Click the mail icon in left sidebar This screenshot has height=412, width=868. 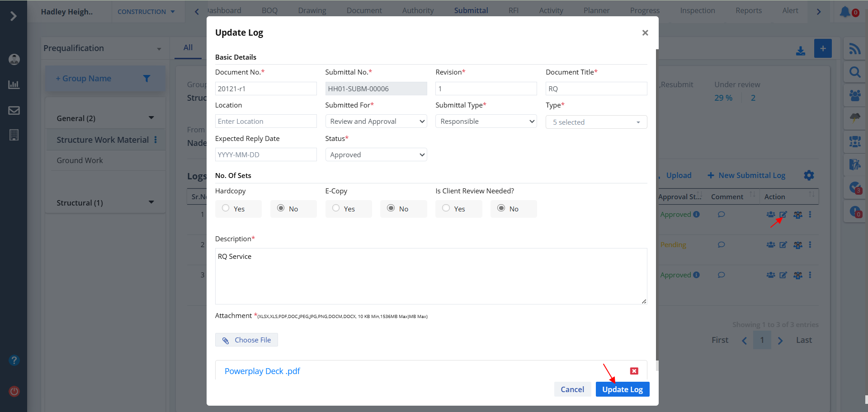coord(14,110)
